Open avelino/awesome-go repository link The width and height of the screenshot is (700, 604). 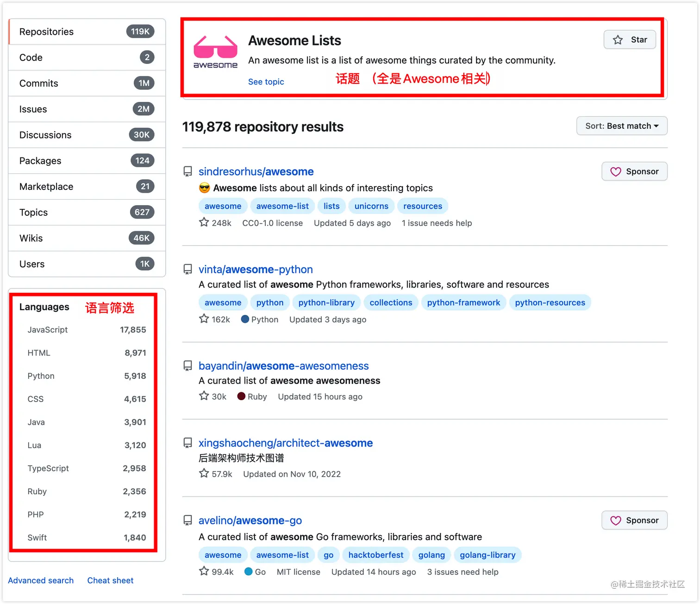click(x=250, y=520)
